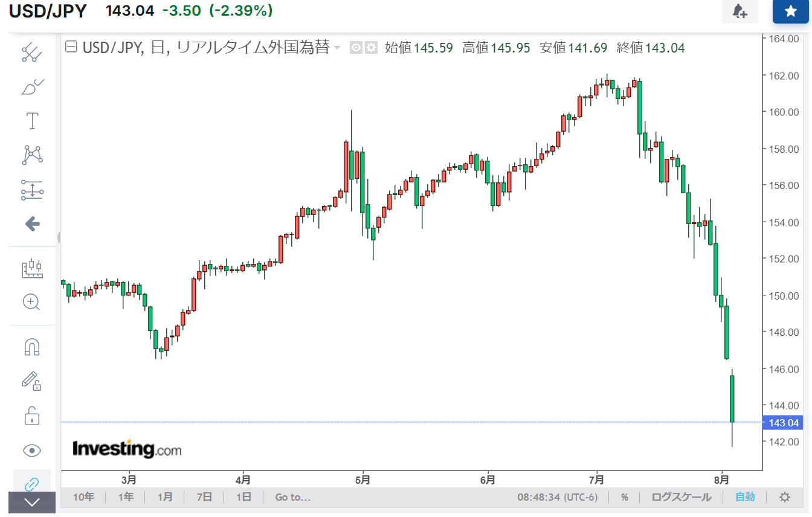Select the 7日 time range
The width and height of the screenshot is (812, 517).
(x=204, y=497)
